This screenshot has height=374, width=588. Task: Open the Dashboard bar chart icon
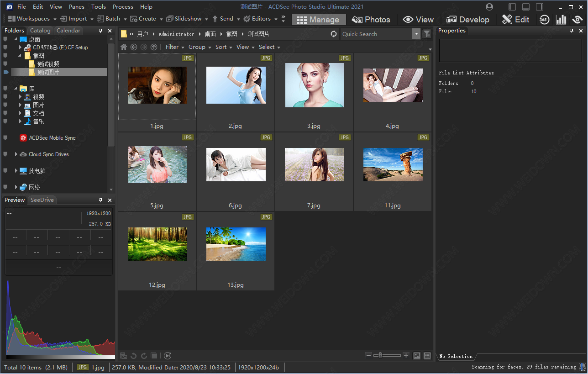pyautogui.click(x=561, y=19)
